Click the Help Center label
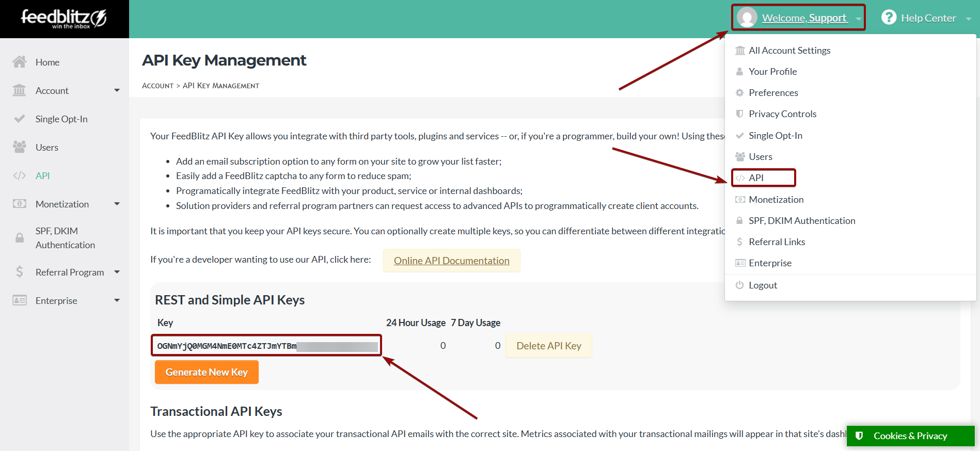This screenshot has height=451, width=980. pyautogui.click(x=928, y=18)
